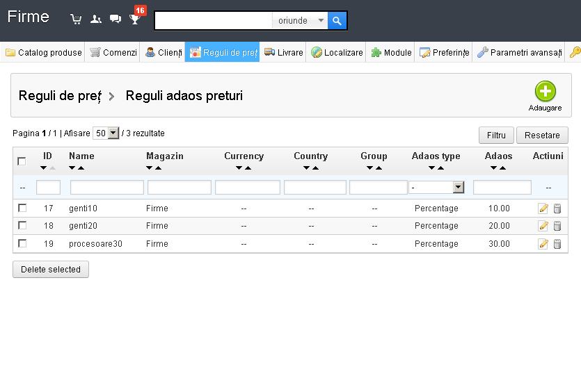The height and width of the screenshot is (392, 581).
Task: Open the customers icon in header
Action: coord(96,19)
